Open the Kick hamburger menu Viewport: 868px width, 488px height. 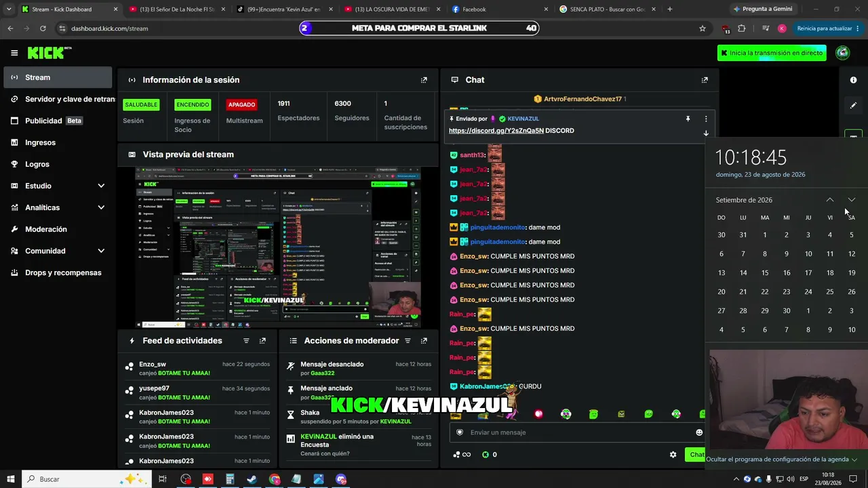click(14, 53)
